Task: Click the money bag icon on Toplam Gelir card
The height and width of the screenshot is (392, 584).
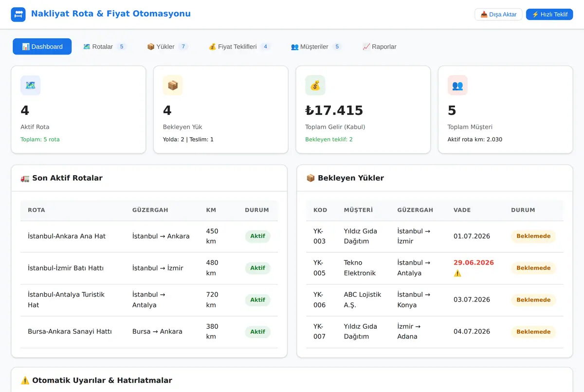Action: coord(315,85)
